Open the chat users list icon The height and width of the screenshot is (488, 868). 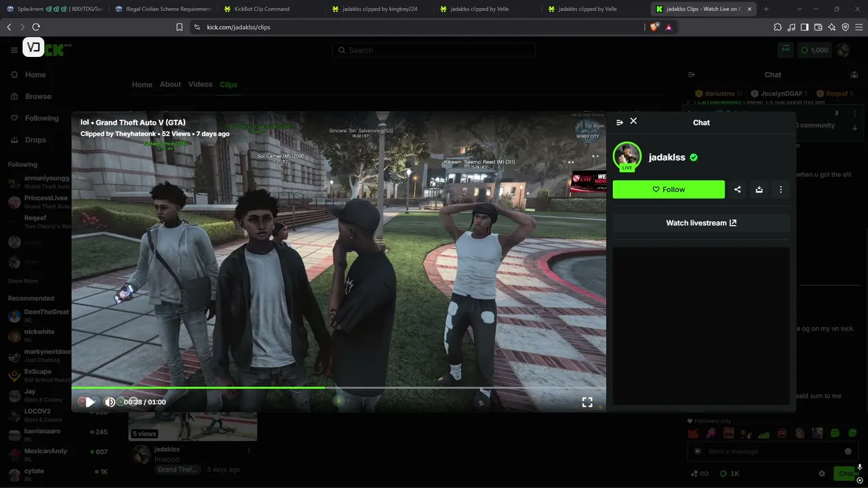tap(854, 75)
